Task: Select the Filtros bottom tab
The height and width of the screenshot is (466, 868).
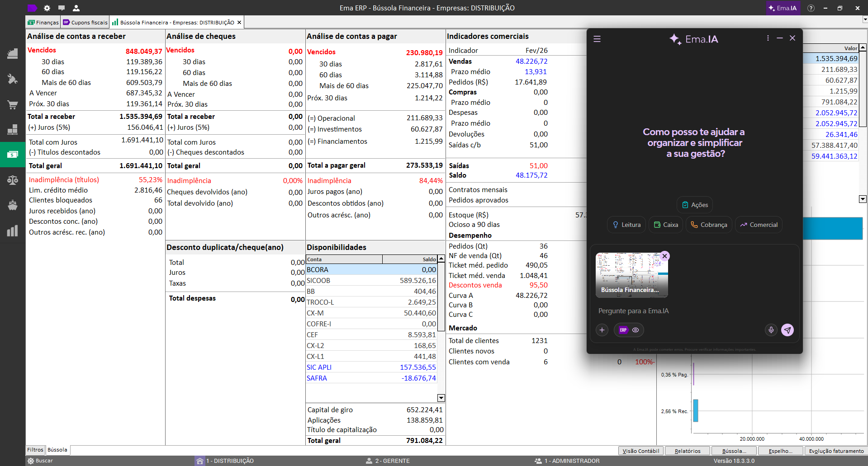Action: point(35,450)
